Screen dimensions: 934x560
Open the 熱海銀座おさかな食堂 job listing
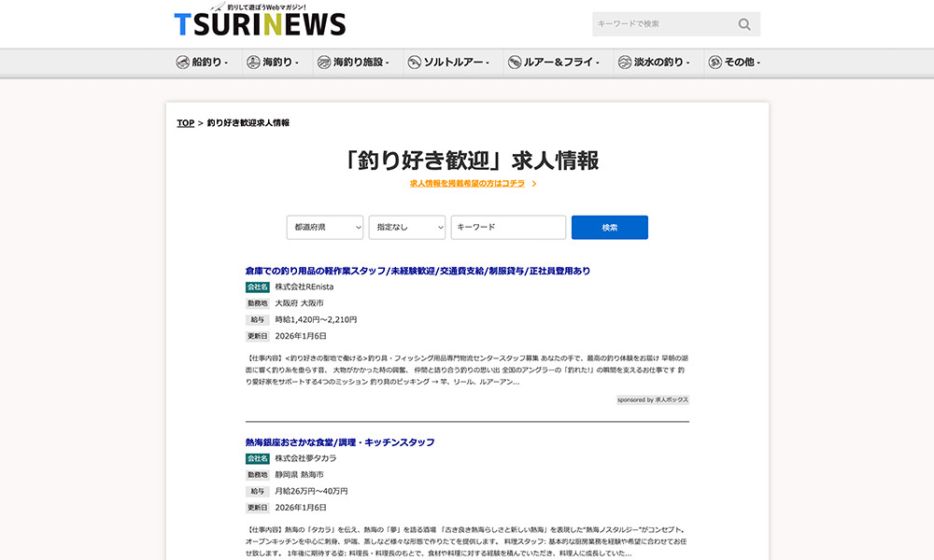click(341, 441)
